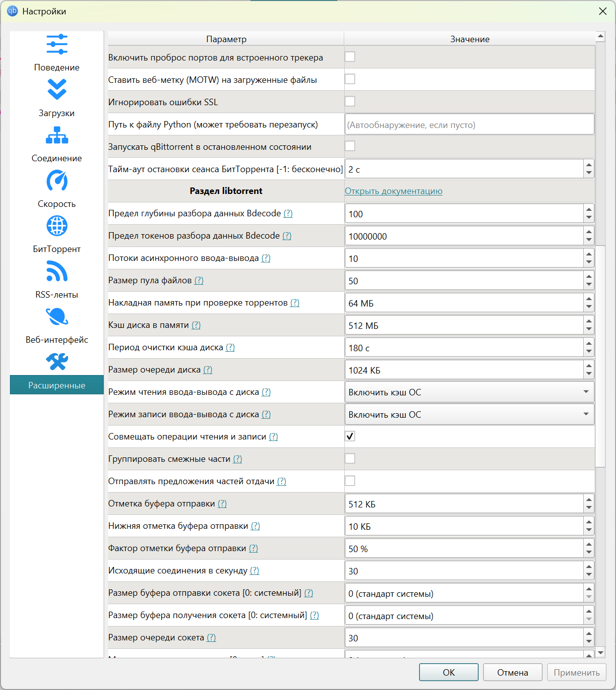Switch to the БитТоррент section
The height and width of the screenshot is (690, 616).
click(57, 249)
